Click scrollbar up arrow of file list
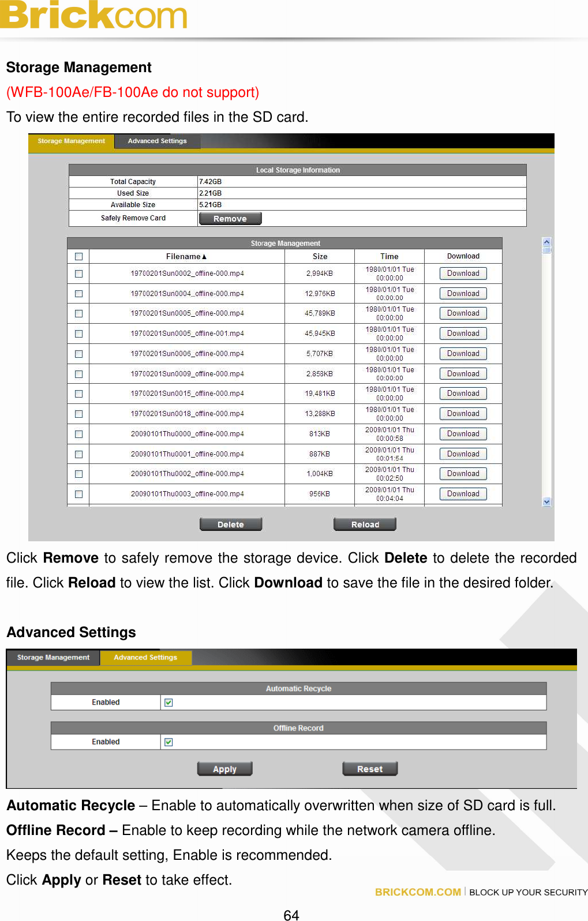Screen dimensions: 588x921 coord(547,242)
